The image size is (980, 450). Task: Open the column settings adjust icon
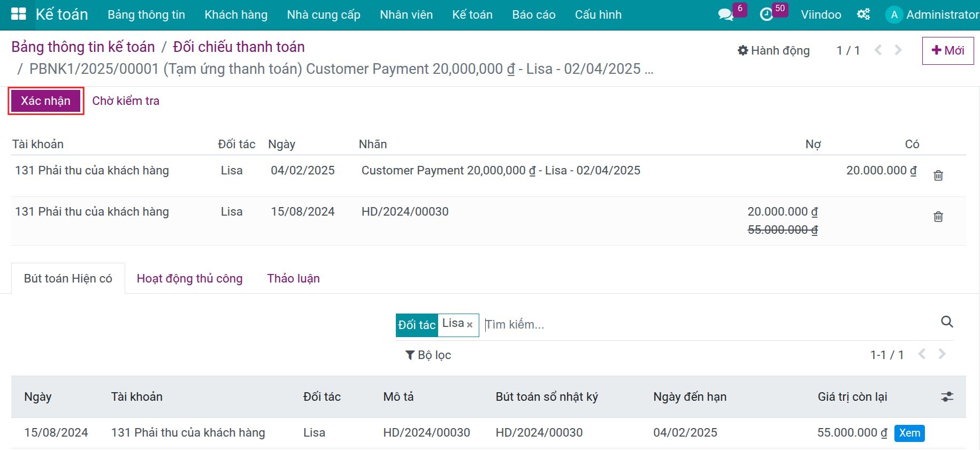click(x=947, y=396)
